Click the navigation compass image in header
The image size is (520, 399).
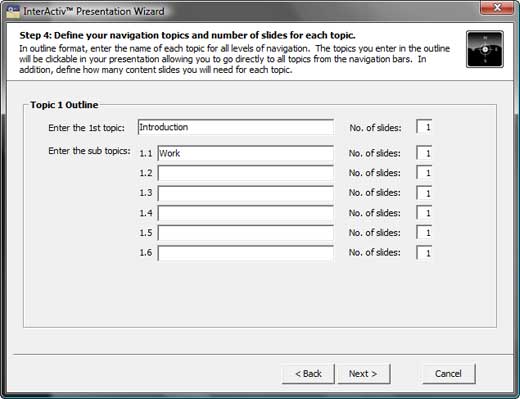point(485,49)
